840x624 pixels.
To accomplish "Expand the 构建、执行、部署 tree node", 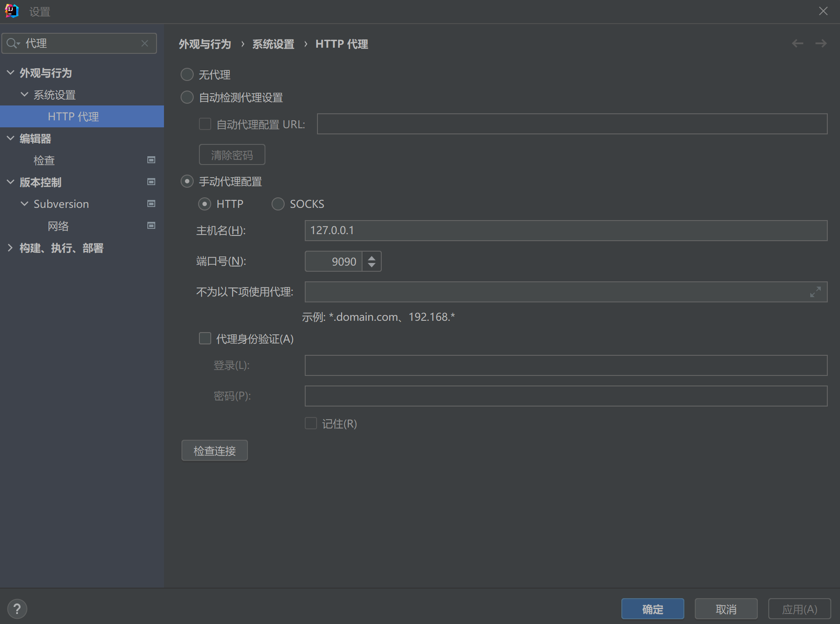I will (x=10, y=248).
